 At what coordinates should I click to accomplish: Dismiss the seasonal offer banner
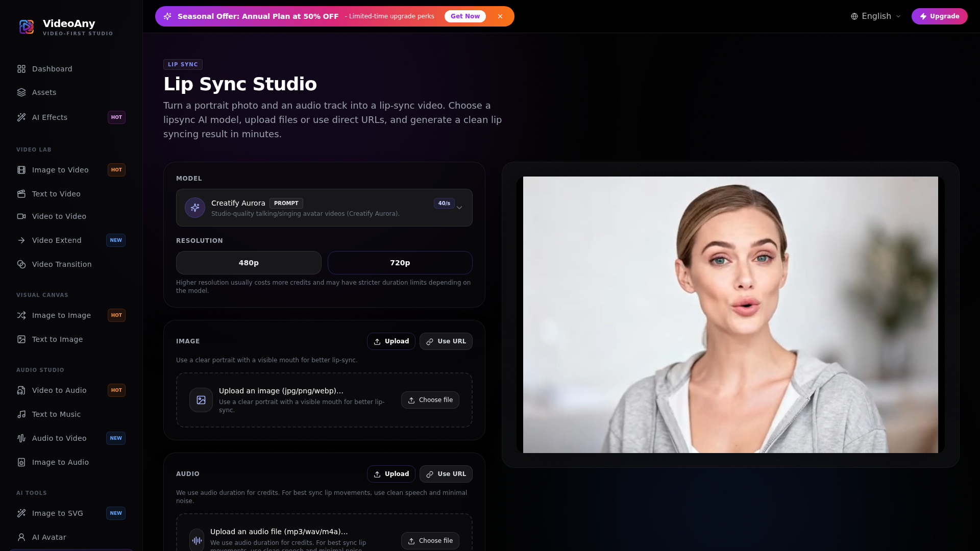point(500,16)
